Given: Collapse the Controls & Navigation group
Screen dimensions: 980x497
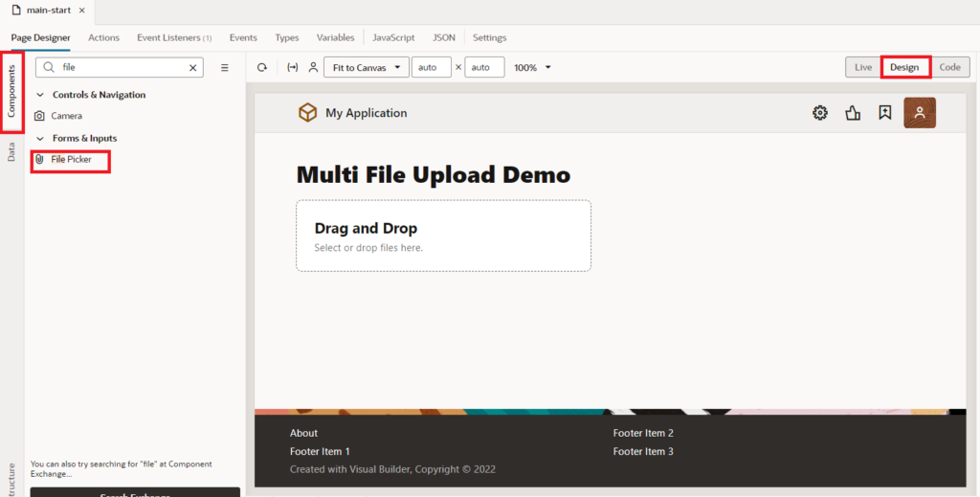Looking at the screenshot, I should [x=41, y=95].
